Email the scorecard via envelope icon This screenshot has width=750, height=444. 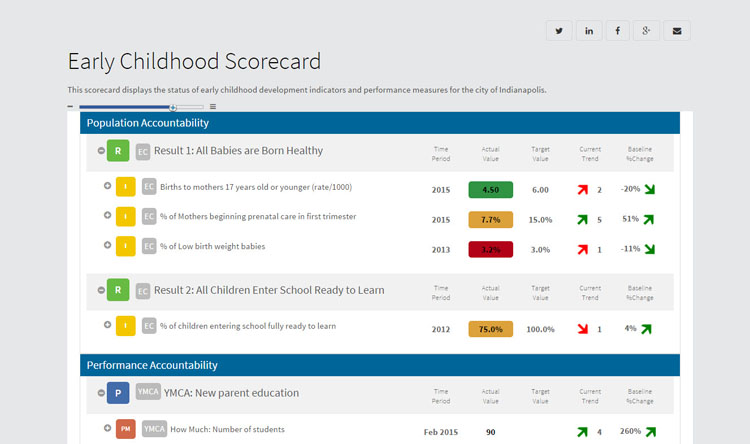coord(677,31)
